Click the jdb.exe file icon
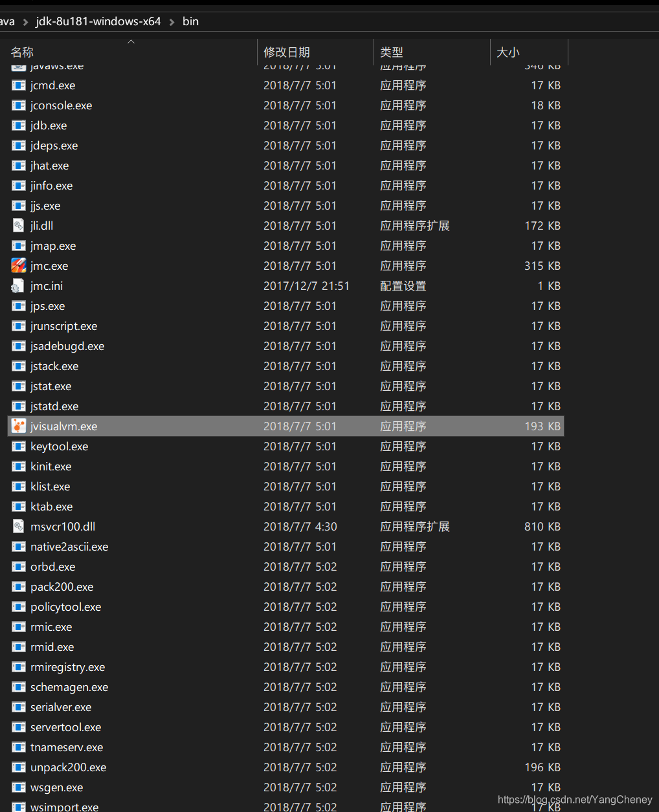The width and height of the screenshot is (659, 812). 19,125
